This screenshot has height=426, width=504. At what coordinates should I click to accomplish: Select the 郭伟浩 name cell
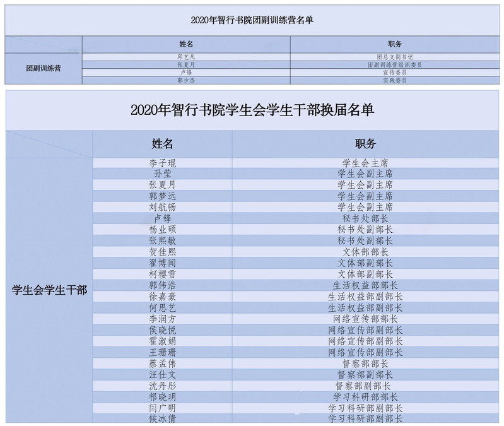(162, 285)
